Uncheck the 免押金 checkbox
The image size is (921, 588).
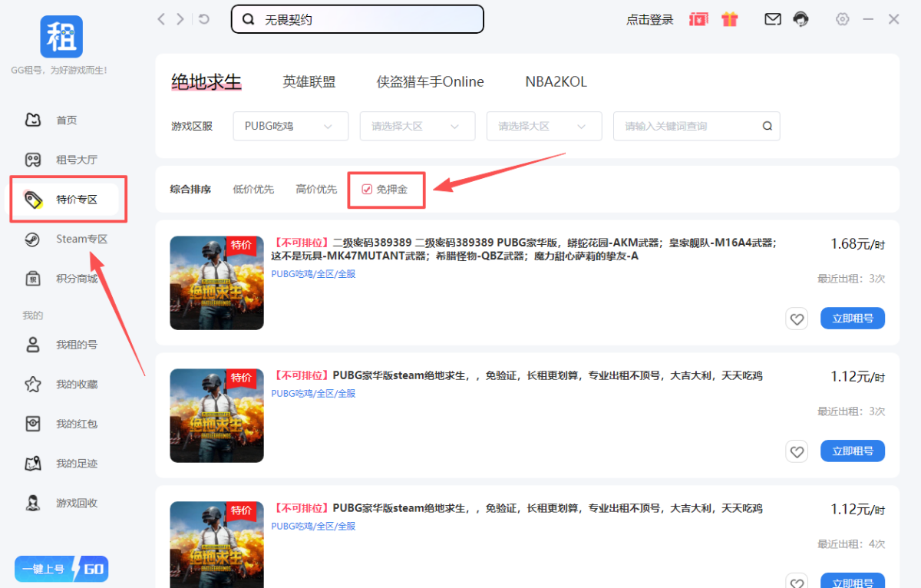pos(367,189)
